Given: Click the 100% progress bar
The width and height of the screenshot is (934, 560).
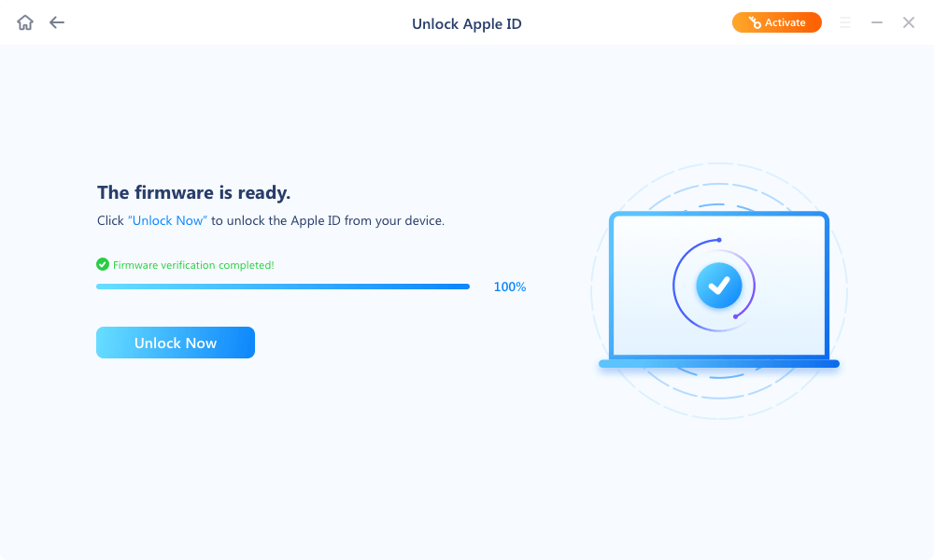Looking at the screenshot, I should pyautogui.click(x=283, y=287).
